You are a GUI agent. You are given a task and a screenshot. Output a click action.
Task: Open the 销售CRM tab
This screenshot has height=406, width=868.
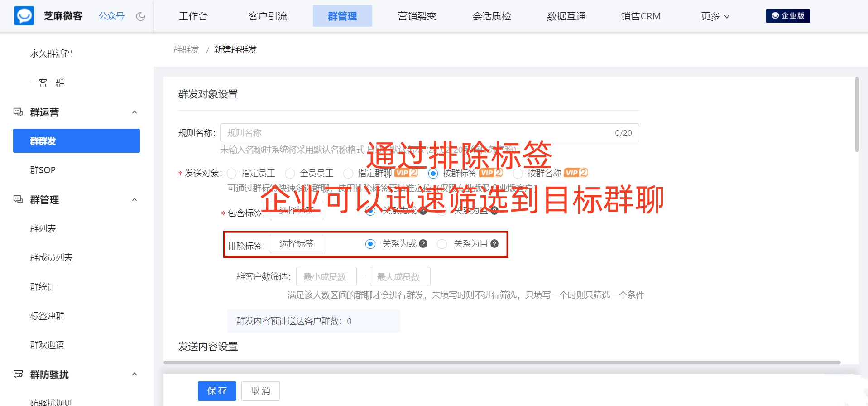pyautogui.click(x=641, y=16)
